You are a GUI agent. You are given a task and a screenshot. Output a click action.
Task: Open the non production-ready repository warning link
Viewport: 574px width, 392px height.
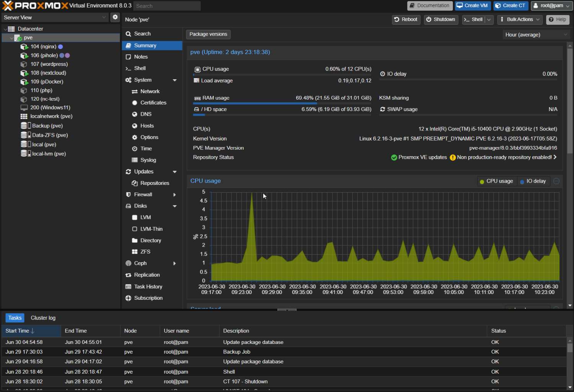(503, 158)
